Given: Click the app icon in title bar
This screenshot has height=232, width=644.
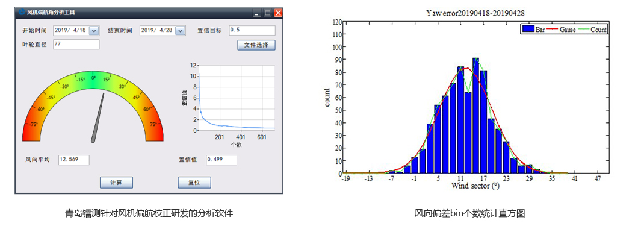Looking at the screenshot, I should pyautogui.click(x=21, y=12).
